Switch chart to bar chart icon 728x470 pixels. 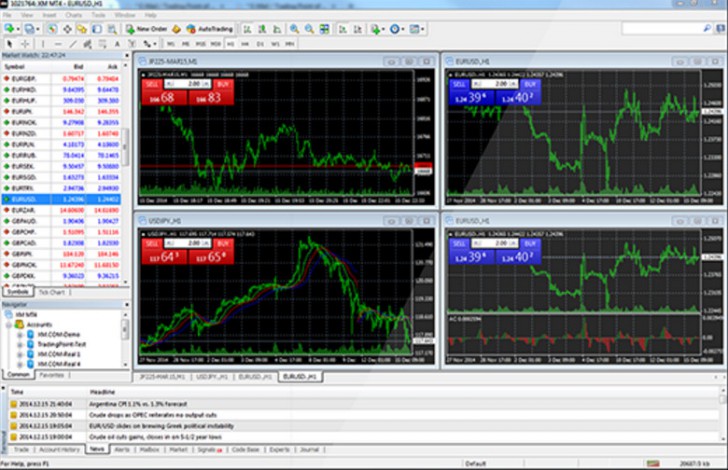tap(247, 29)
